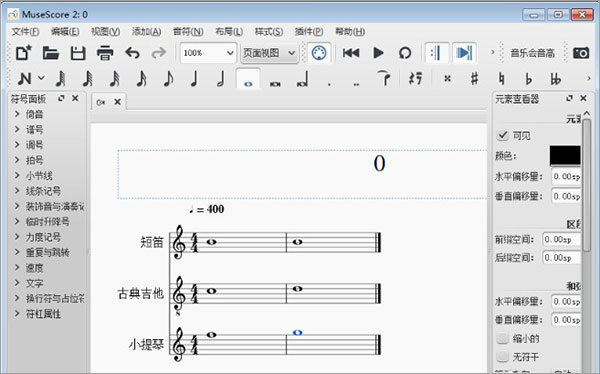Viewport: 600px width, 374px height.
Task: Select the quarter note duration
Action: pyautogui.click(x=194, y=79)
